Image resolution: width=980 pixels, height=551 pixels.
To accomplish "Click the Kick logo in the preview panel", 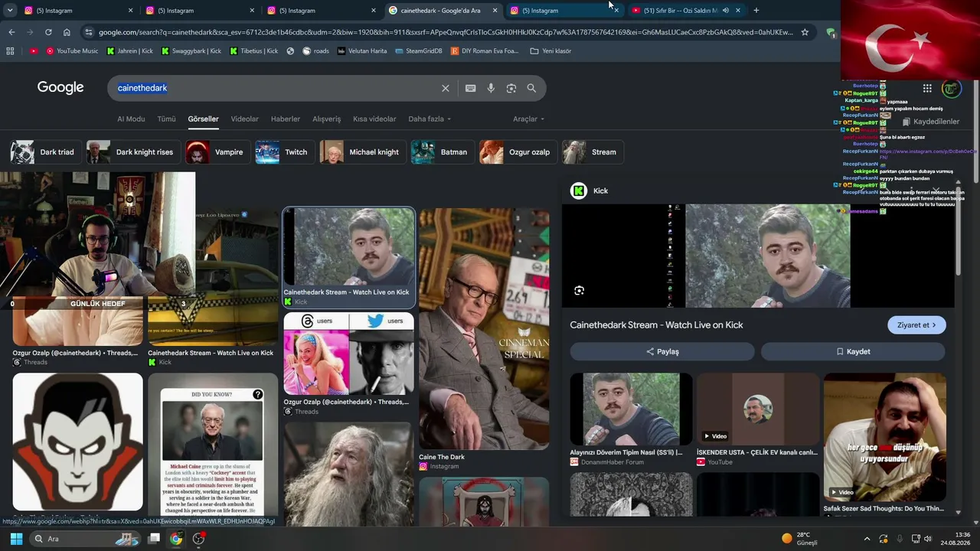I will click(579, 191).
